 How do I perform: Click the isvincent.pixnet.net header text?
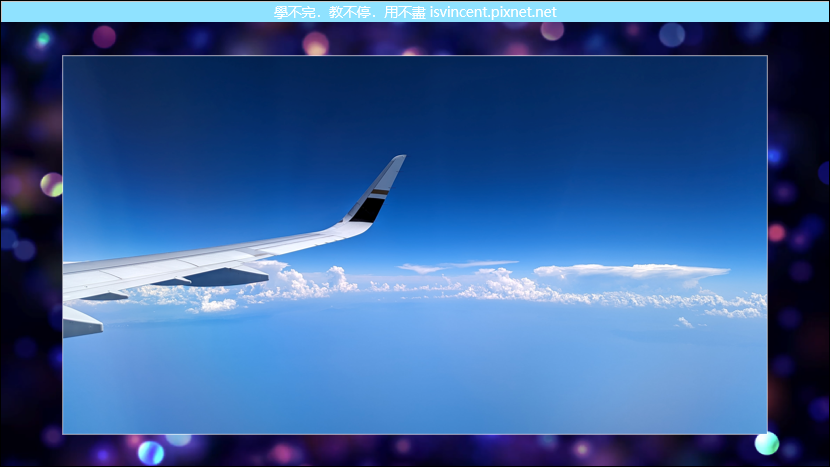click(493, 12)
